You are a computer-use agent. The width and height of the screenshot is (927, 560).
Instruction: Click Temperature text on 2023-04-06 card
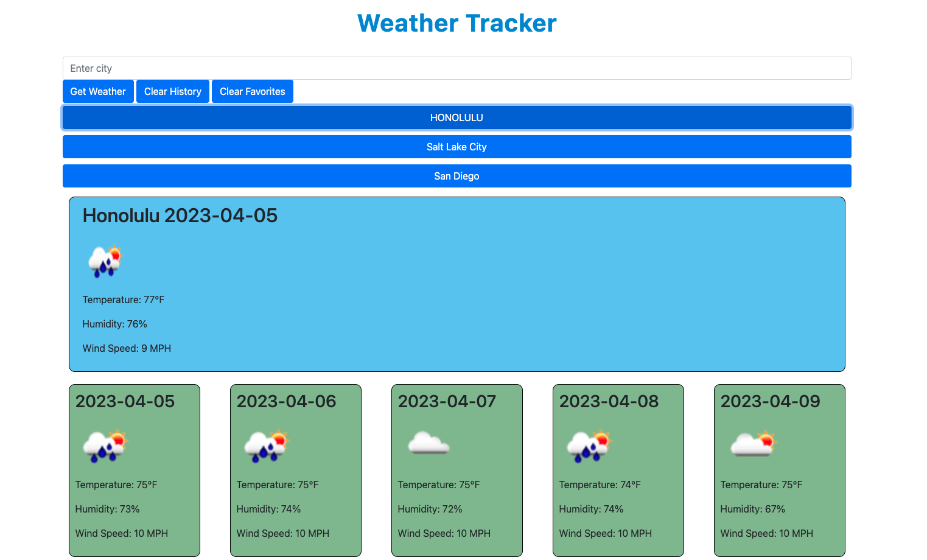[278, 485]
